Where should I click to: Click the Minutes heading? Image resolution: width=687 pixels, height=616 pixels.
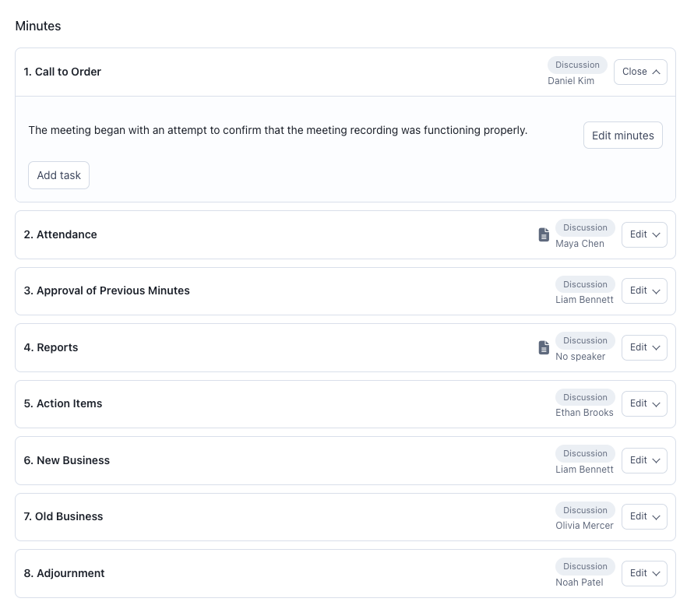point(38,26)
